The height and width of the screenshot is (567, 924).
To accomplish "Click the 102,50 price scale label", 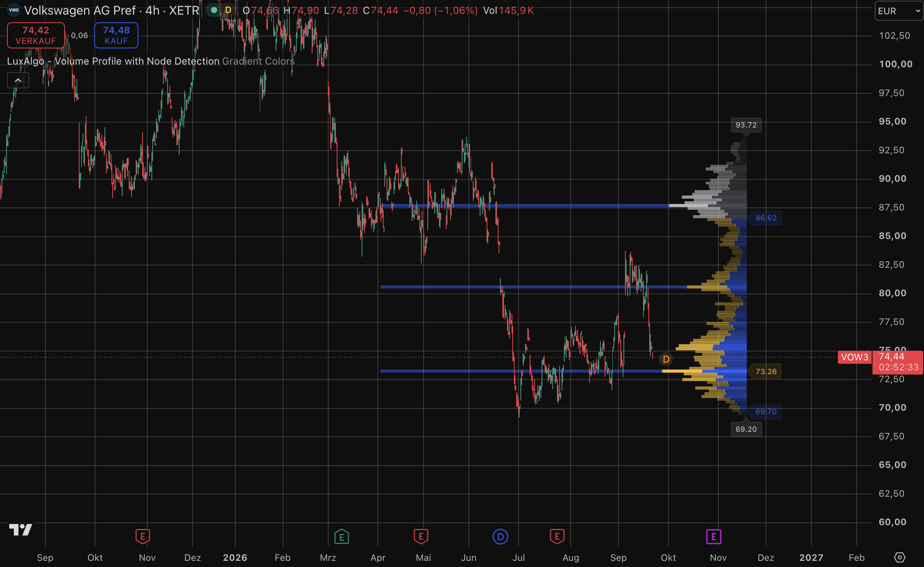I will pyautogui.click(x=894, y=36).
